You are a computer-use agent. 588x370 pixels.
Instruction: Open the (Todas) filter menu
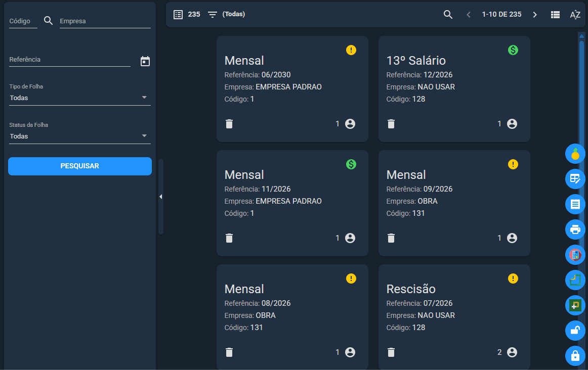pos(227,14)
